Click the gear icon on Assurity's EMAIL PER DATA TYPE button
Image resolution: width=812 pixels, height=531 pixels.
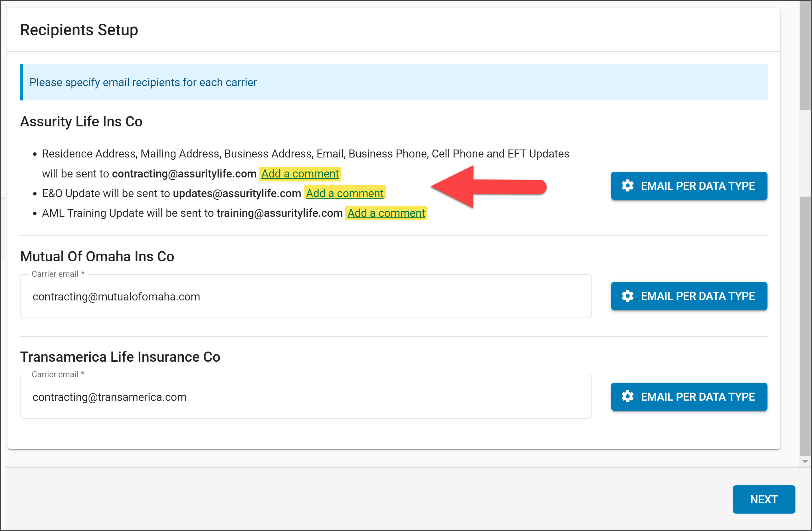(627, 186)
